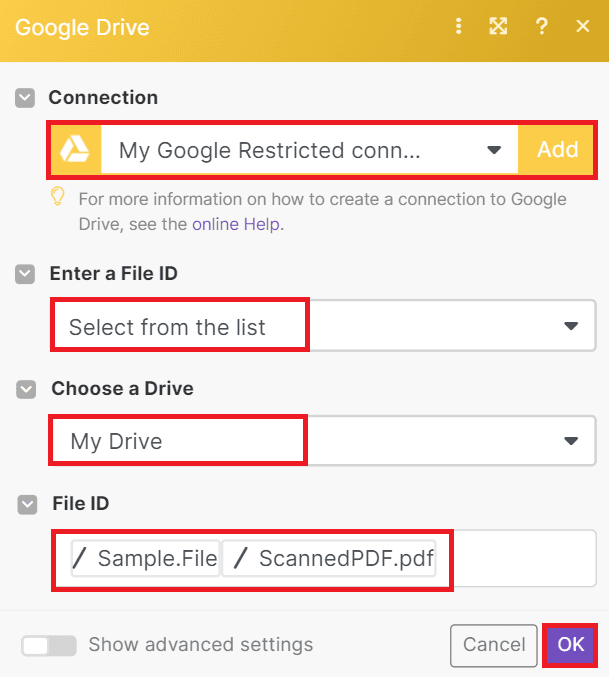Click the lightbulb hint icon

58,198
